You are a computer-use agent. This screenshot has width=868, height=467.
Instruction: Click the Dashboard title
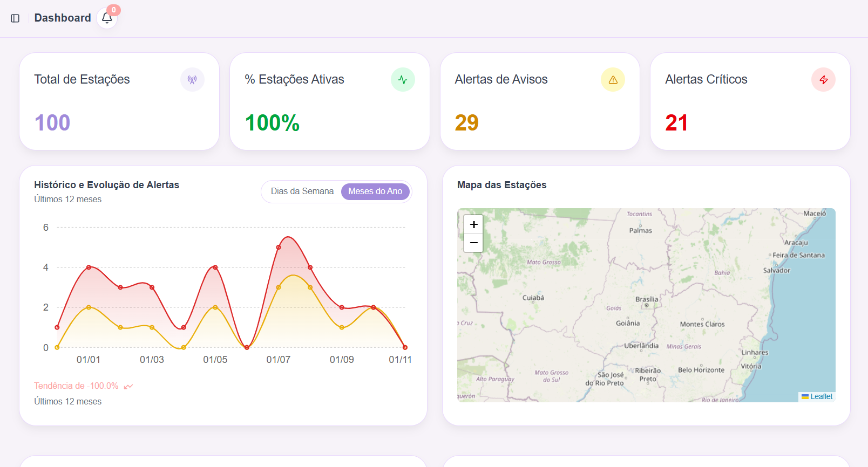(x=63, y=18)
